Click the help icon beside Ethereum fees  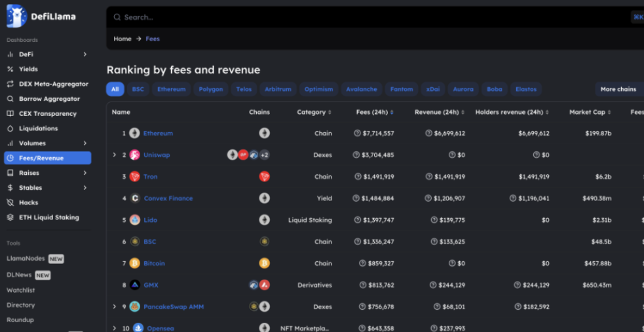(358, 134)
